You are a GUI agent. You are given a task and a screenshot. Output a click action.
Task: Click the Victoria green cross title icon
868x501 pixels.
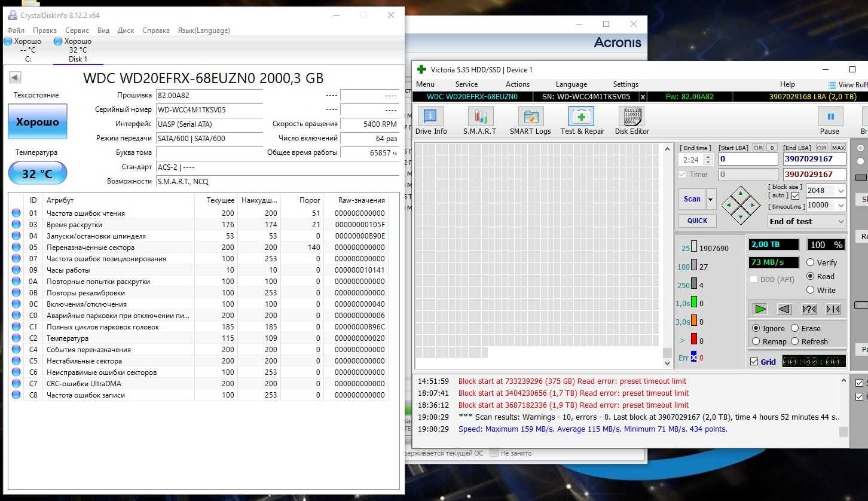click(x=421, y=69)
